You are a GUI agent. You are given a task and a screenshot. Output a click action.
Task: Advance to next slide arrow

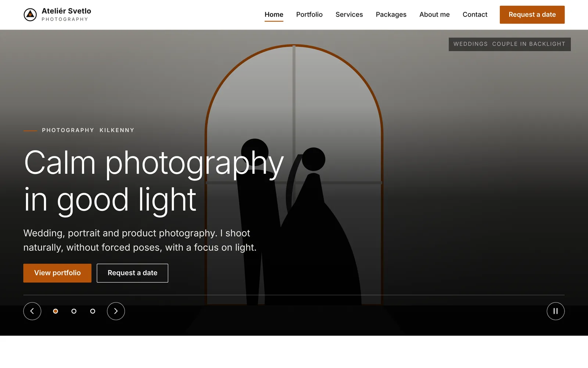point(116,311)
